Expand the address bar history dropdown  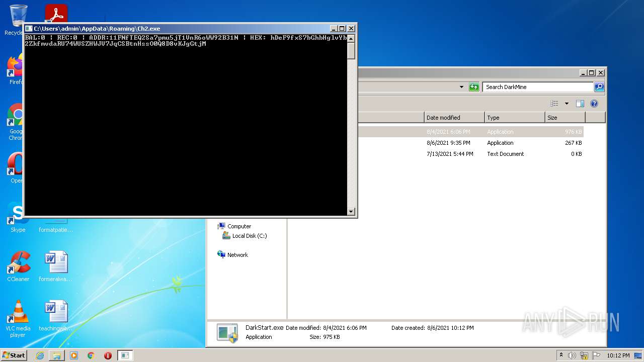(461, 87)
